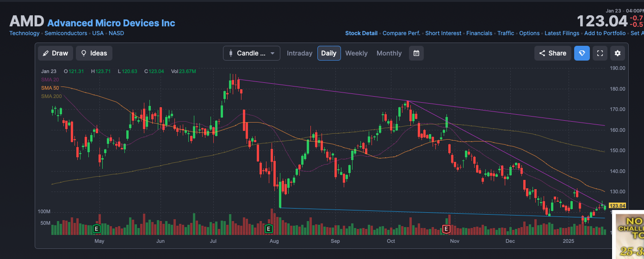
Task: Open the Short Interest link
Action: [x=443, y=33]
